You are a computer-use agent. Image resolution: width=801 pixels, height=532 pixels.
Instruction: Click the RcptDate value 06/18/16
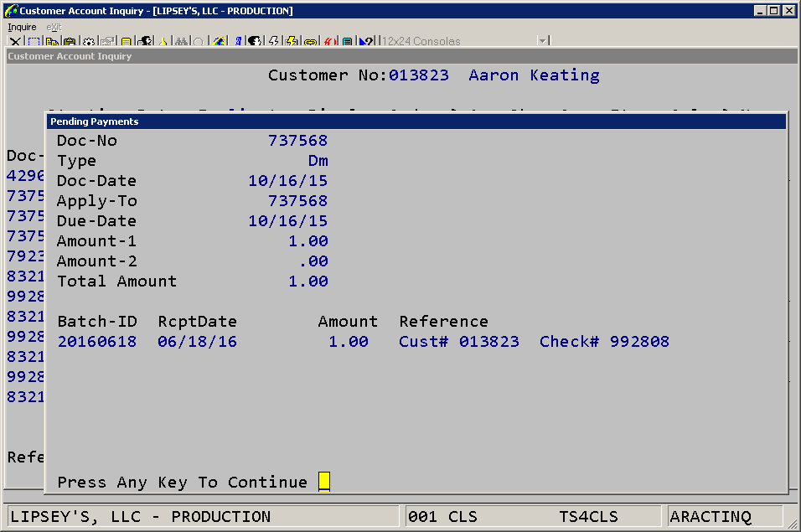click(x=197, y=342)
